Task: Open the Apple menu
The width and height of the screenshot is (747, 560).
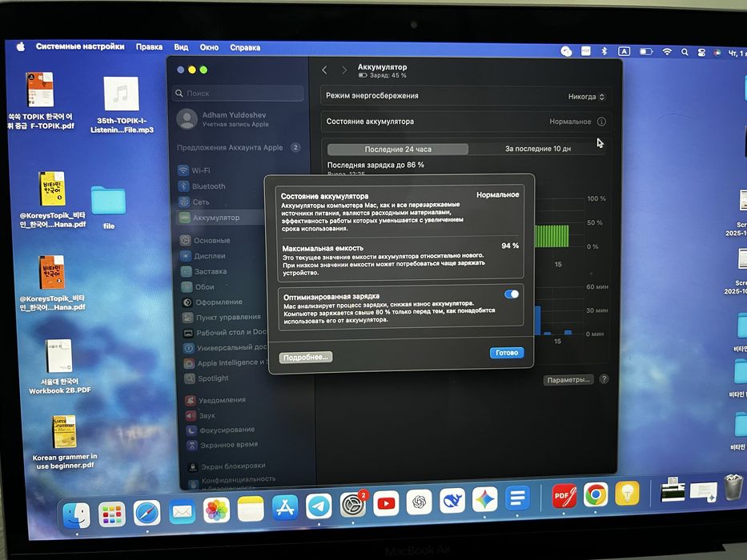Action: (x=21, y=46)
